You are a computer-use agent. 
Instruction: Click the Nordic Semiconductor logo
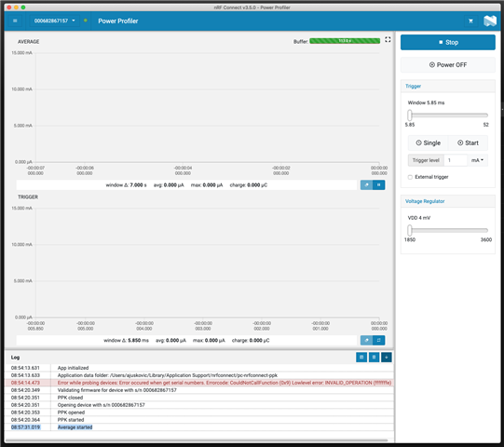pyautogui.click(x=490, y=20)
